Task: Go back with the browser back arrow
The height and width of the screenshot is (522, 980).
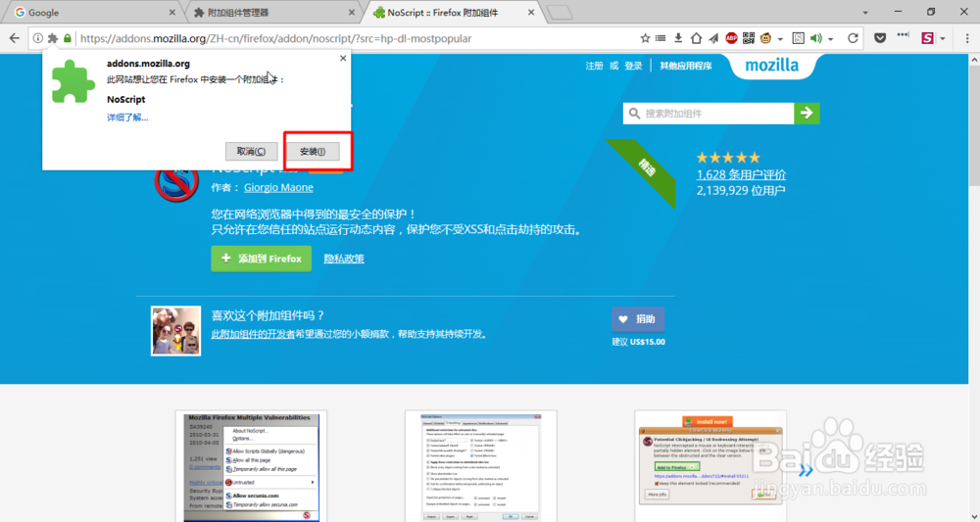Action: click(x=15, y=39)
